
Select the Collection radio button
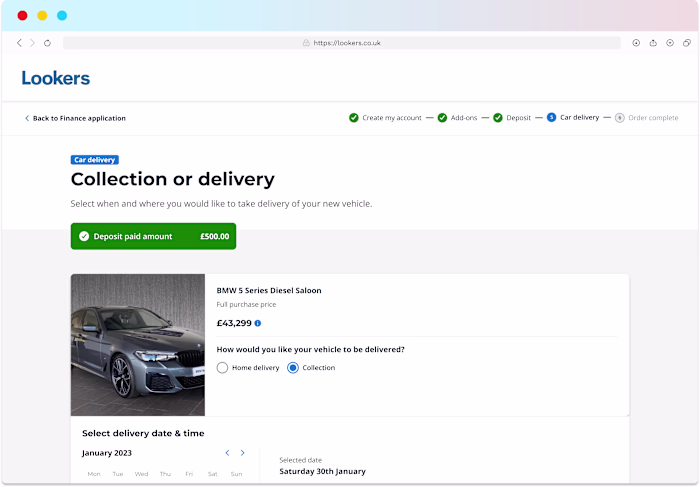293,368
